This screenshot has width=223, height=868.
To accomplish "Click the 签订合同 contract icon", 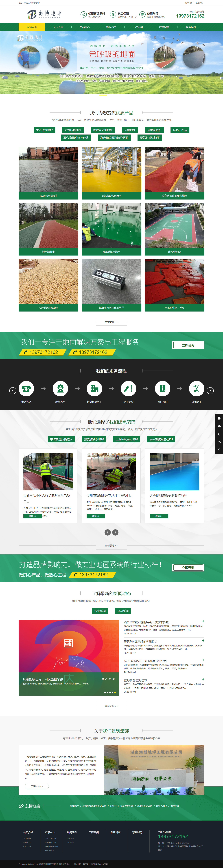I will coord(162,388).
